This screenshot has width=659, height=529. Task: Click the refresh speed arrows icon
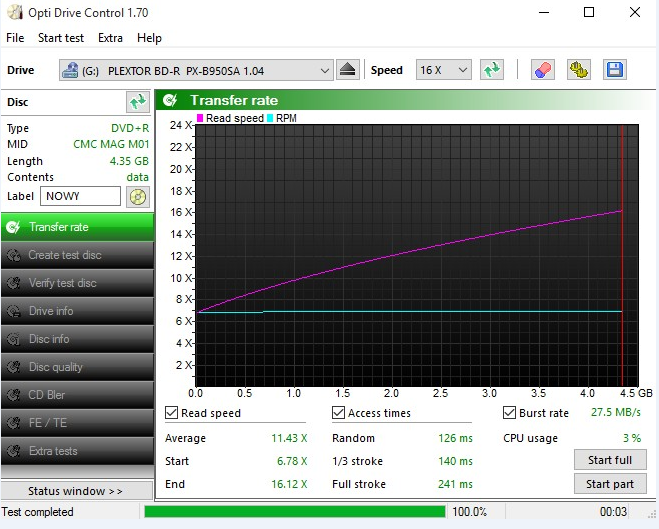coord(492,70)
